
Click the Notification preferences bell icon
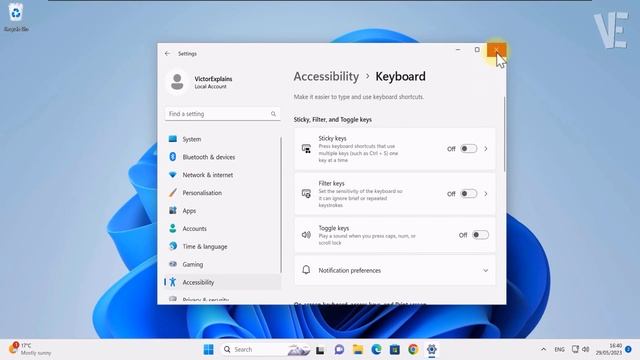pyautogui.click(x=306, y=270)
